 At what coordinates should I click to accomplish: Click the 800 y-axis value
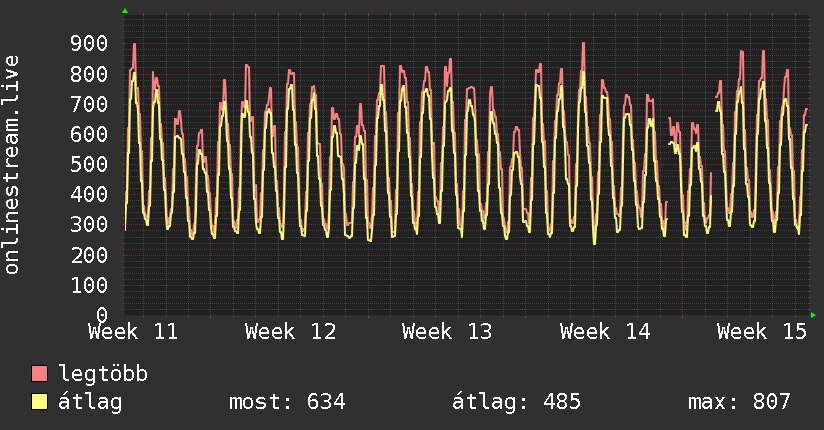pos(89,74)
